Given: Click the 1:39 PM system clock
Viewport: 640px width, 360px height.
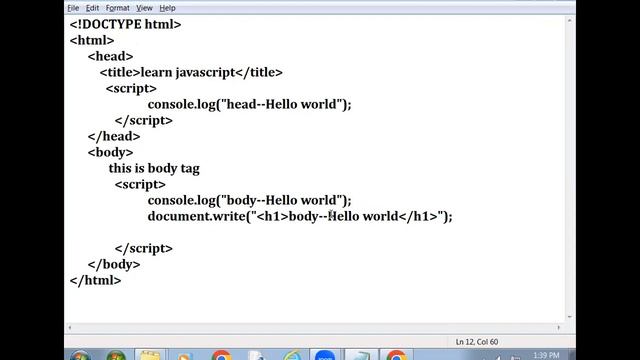Looking at the screenshot, I should pos(546,355).
